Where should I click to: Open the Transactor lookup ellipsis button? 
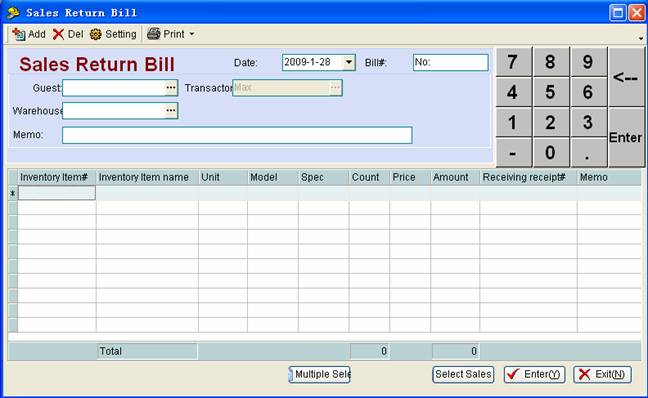tap(335, 88)
